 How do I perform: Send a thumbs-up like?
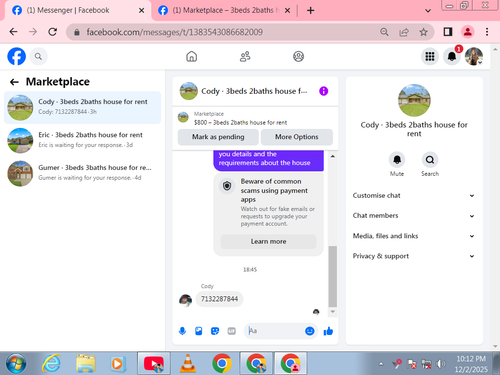point(328,331)
